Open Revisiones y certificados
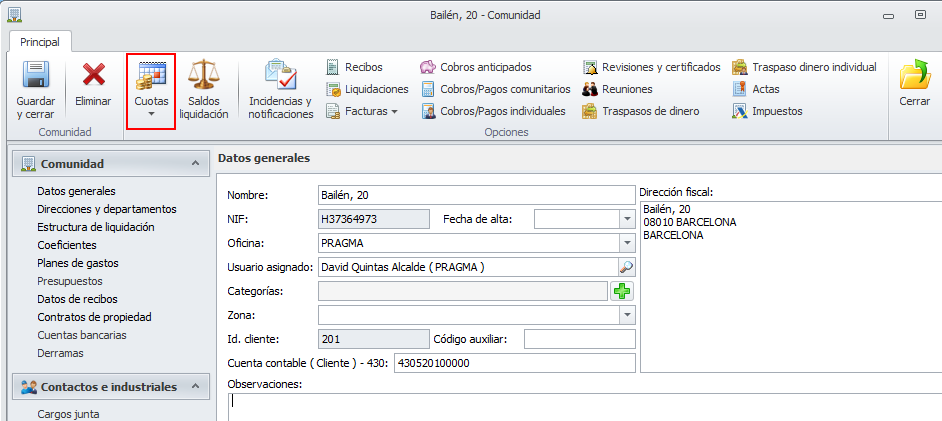942x421 pixels. pyautogui.click(x=591, y=67)
